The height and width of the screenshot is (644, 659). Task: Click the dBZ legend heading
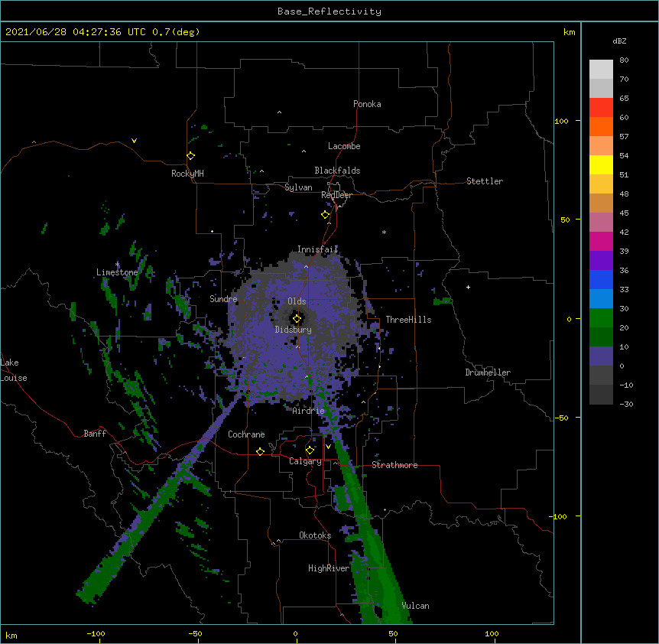tap(619, 41)
